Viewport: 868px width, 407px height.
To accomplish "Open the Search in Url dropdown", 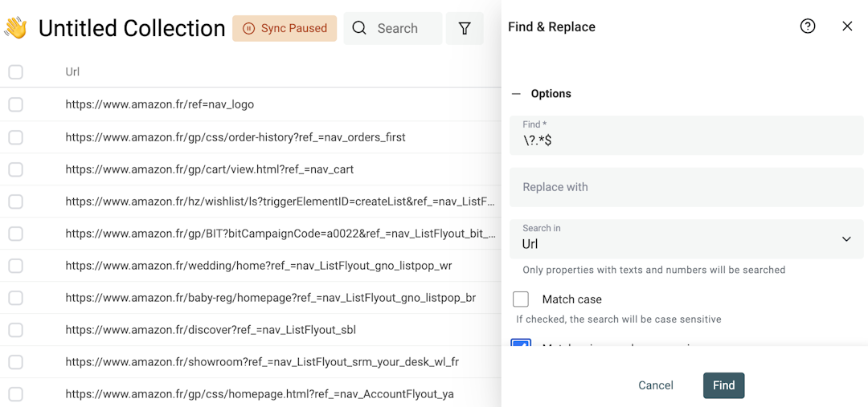I will coord(686,238).
